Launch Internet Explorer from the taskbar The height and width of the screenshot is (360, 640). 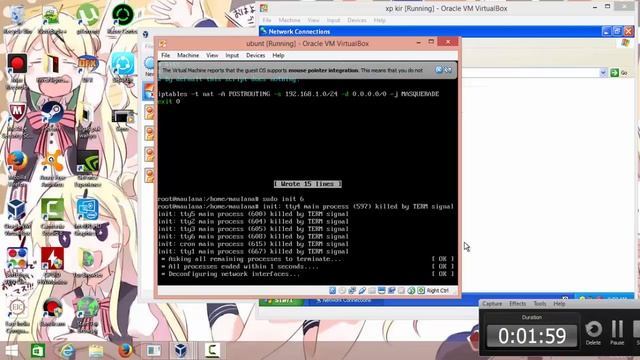pos(67,351)
